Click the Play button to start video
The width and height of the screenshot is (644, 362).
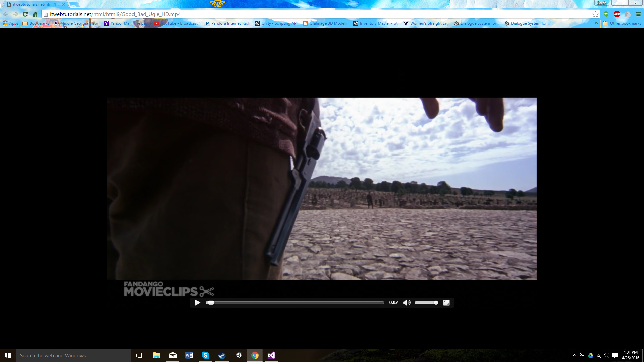197,302
